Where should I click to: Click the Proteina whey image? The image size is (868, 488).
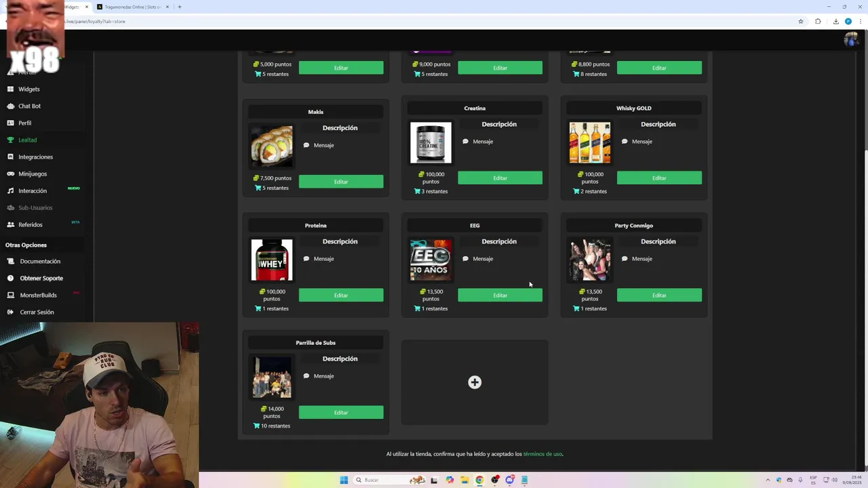tap(272, 260)
